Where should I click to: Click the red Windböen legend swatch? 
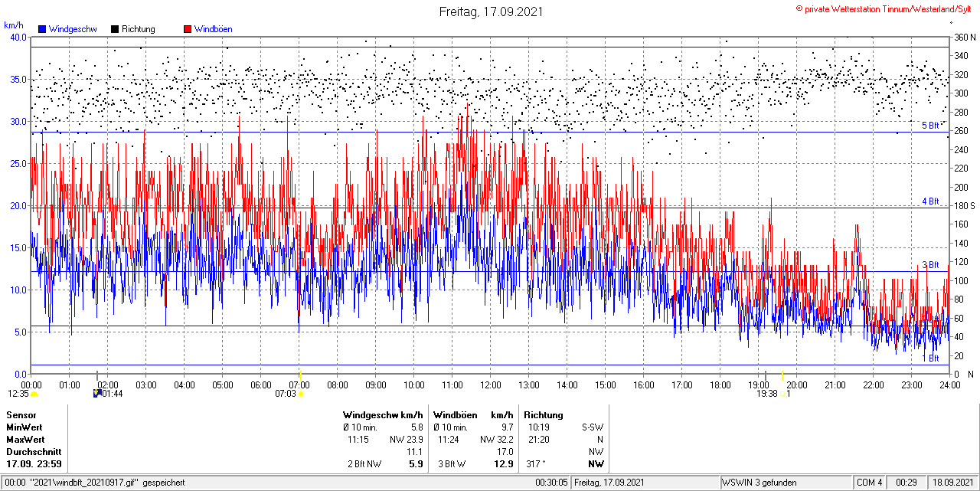(188, 29)
